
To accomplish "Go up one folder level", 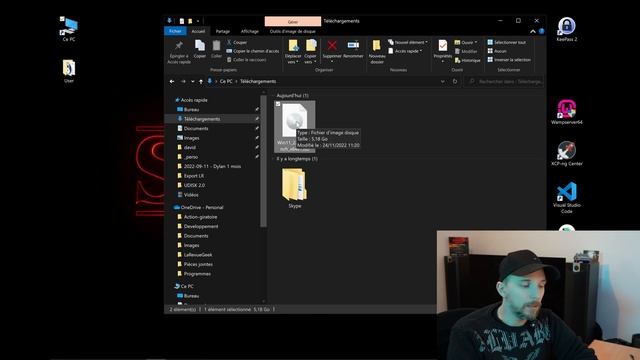I will [x=201, y=81].
